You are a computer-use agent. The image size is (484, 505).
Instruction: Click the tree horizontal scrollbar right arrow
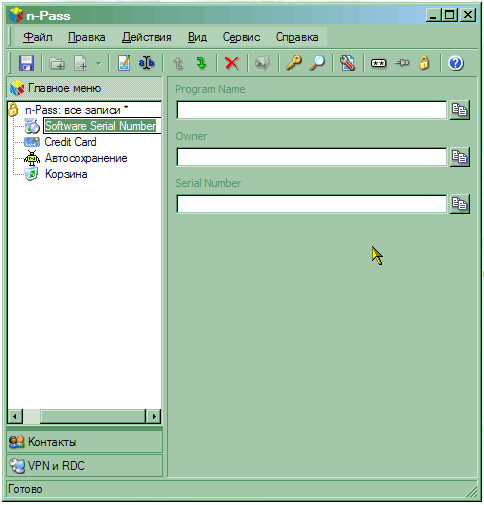click(154, 416)
